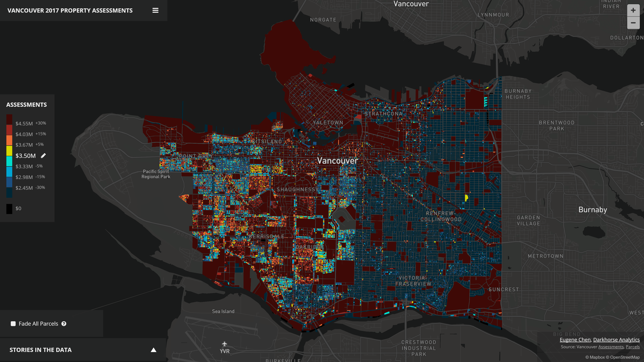Click the $3.67M legend value
Viewport: 644px width, 362px height.
tap(24, 145)
